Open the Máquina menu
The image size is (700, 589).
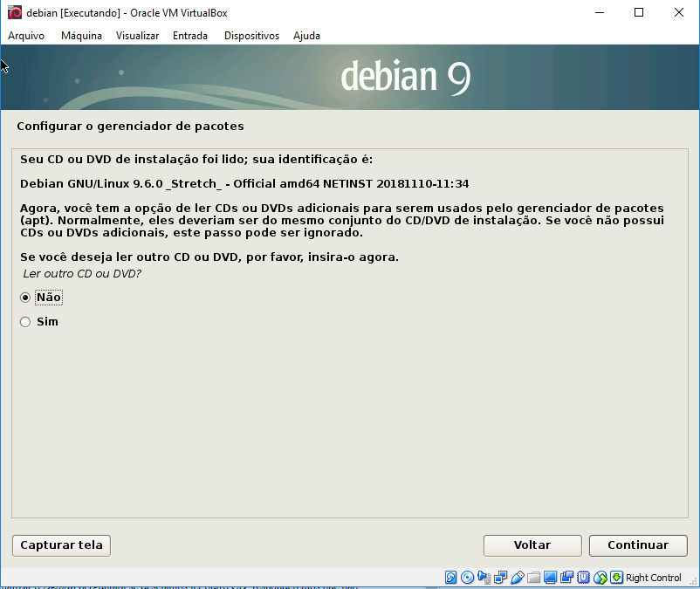(x=81, y=36)
